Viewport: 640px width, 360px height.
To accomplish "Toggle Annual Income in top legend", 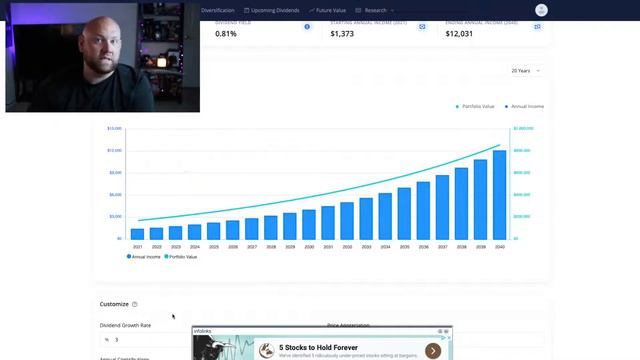I will pyautogui.click(x=524, y=106).
